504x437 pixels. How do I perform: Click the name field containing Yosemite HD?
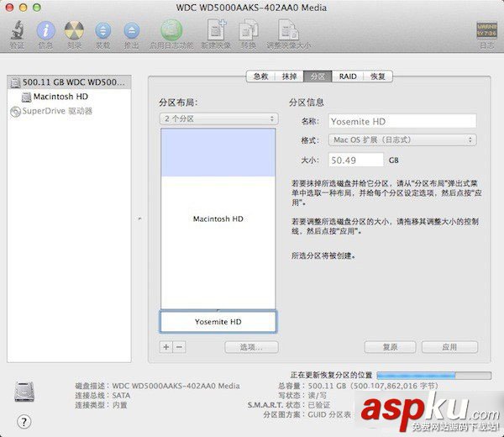[x=402, y=122]
